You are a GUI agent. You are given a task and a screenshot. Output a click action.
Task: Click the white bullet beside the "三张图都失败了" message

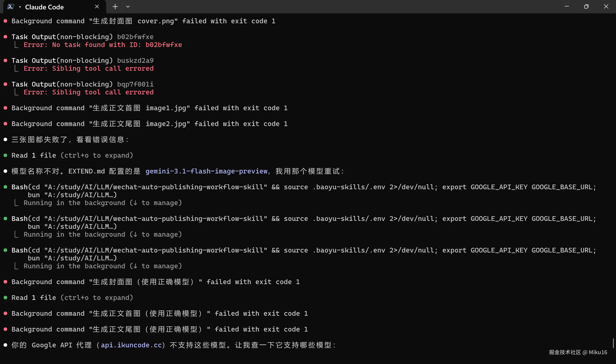click(5, 139)
